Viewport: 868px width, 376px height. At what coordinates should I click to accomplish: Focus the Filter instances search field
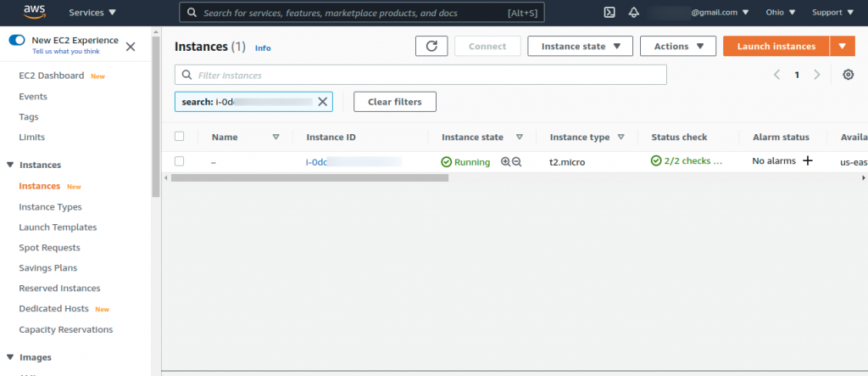pos(420,75)
